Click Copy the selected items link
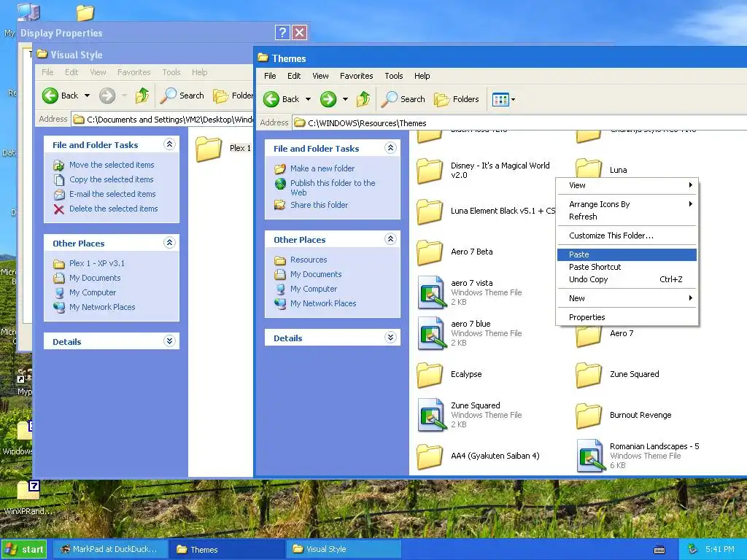747x560 pixels. coord(111,179)
